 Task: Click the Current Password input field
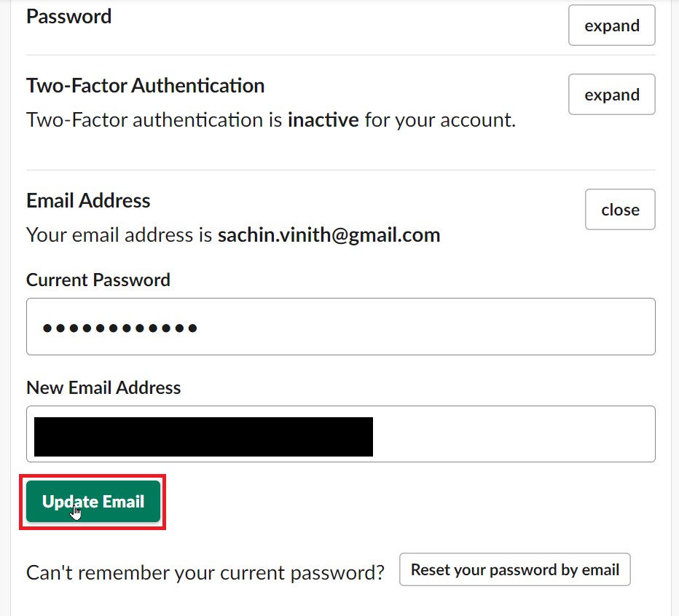point(423,327)
